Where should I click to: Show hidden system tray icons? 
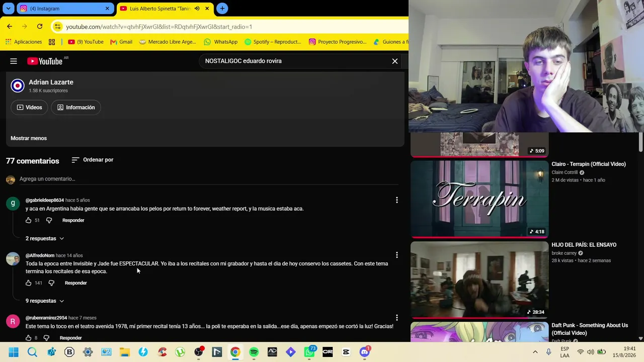(x=535, y=352)
